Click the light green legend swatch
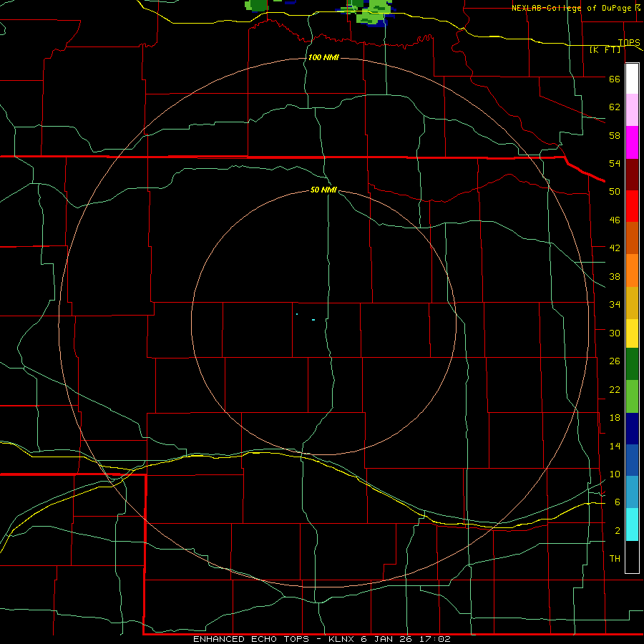 (x=632, y=396)
